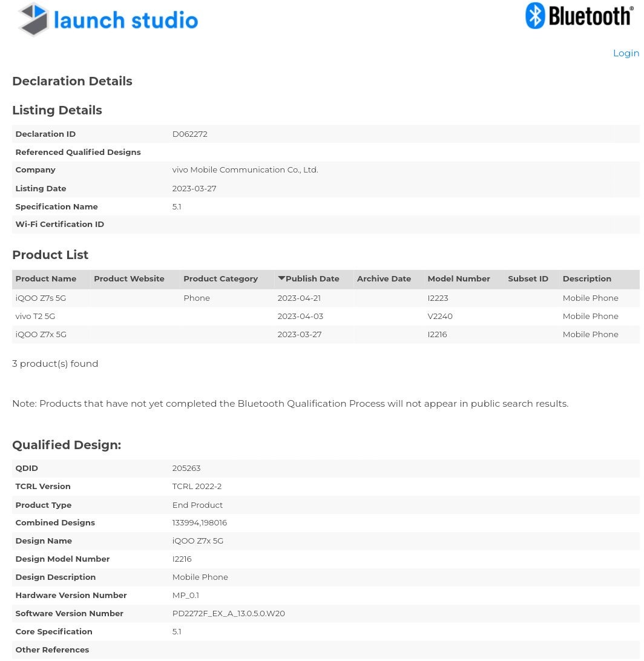Click the Bluetooth logo
This screenshot has height=661, width=644.
click(x=579, y=16)
